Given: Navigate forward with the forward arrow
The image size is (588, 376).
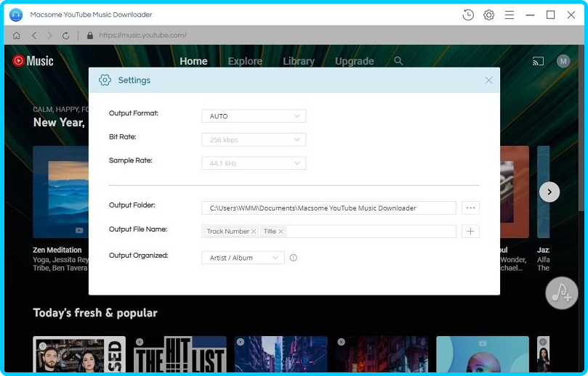Looking at the screenshot, I should (x=49, y=36).
